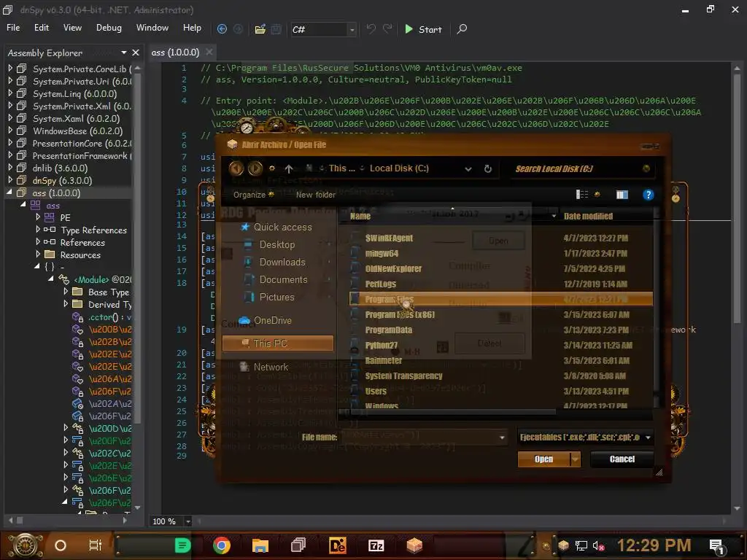Select OneDrive in navigation pane
The width and height of the screenshot is (747, 560).
(273, 321)
